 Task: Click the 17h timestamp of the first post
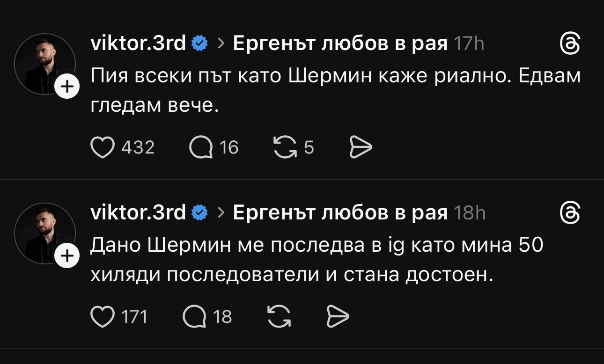(469, 44)
